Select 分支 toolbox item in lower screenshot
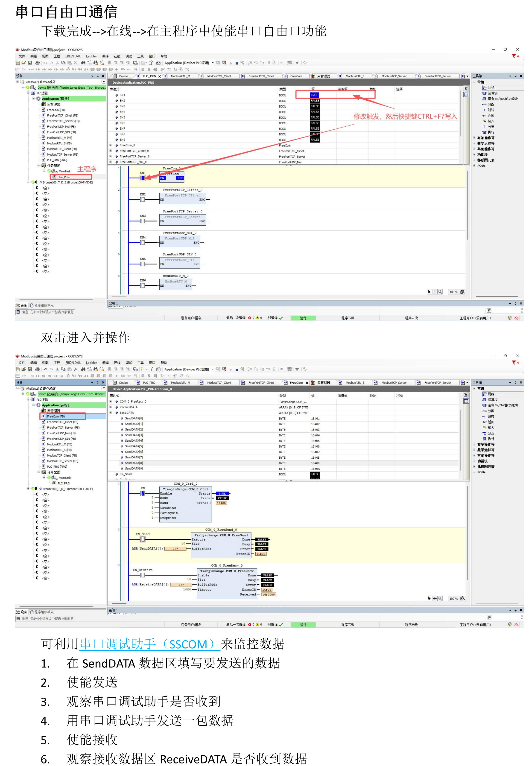 pyautogui.click(x=488, y=434)
